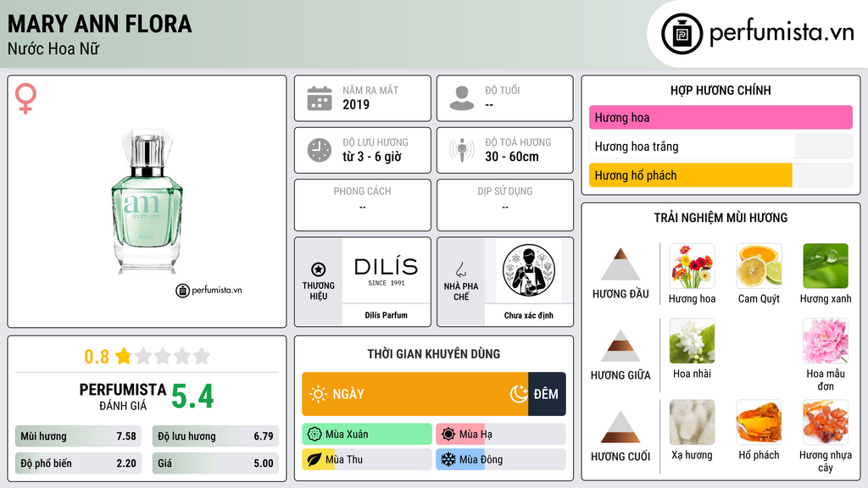Click the Mùi hương 7.58 score bar
The image size is (868, 488).
pyautogui.click(x=78, y=436)
